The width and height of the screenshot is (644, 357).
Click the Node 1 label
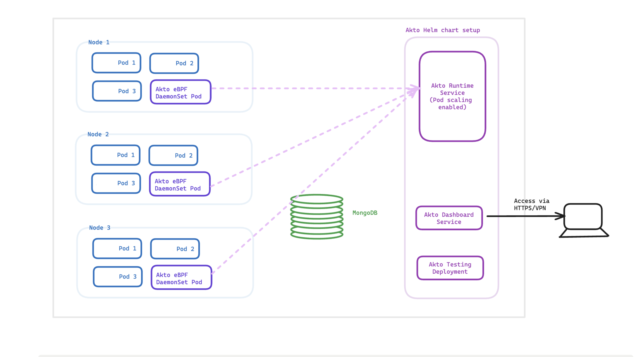[99, 42]
